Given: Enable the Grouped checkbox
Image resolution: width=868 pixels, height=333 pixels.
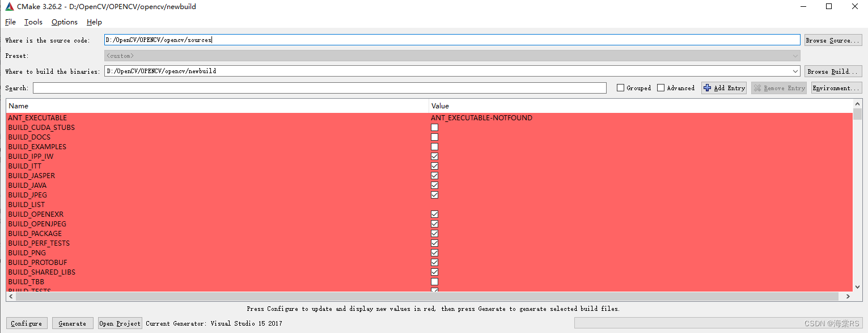Looking at the screenshot, I should pos(620,88).
